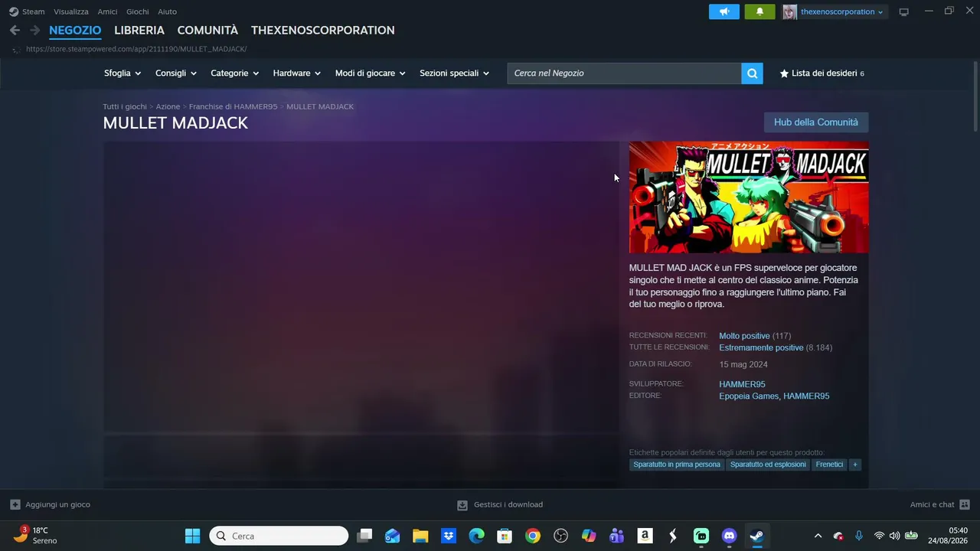980x551 pixels.
Task: Open Lista dei desideri wishlist
Action: coord(822,73)
